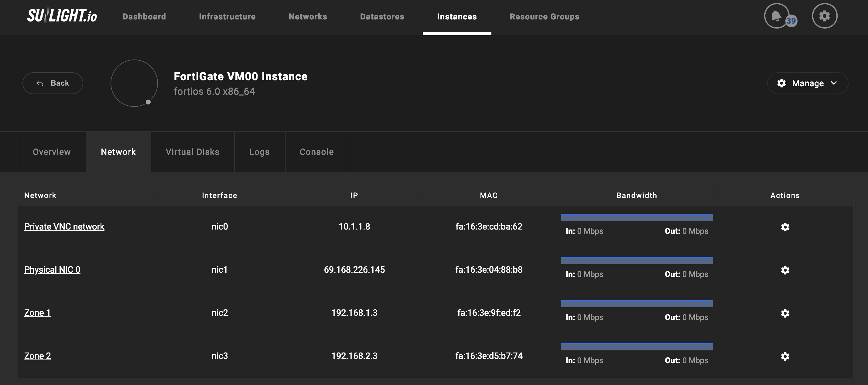Click the Sunlight.io logo
Screen dimensions: 868x385
pyautogui.click(x=62, y=15)
